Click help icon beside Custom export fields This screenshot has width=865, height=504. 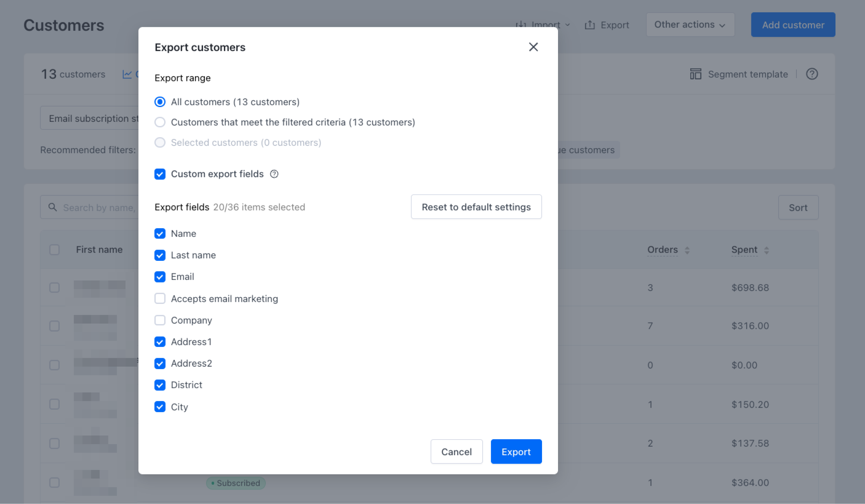[x=274, y=174]
